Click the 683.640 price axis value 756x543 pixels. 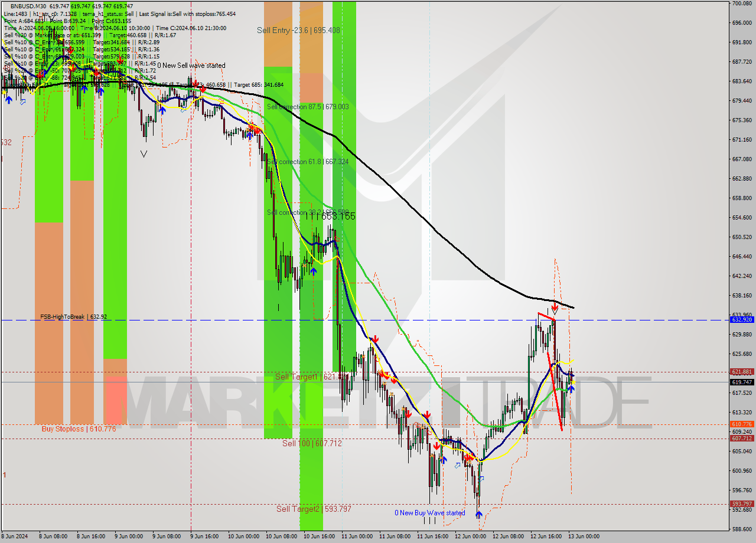click(742, 81)
